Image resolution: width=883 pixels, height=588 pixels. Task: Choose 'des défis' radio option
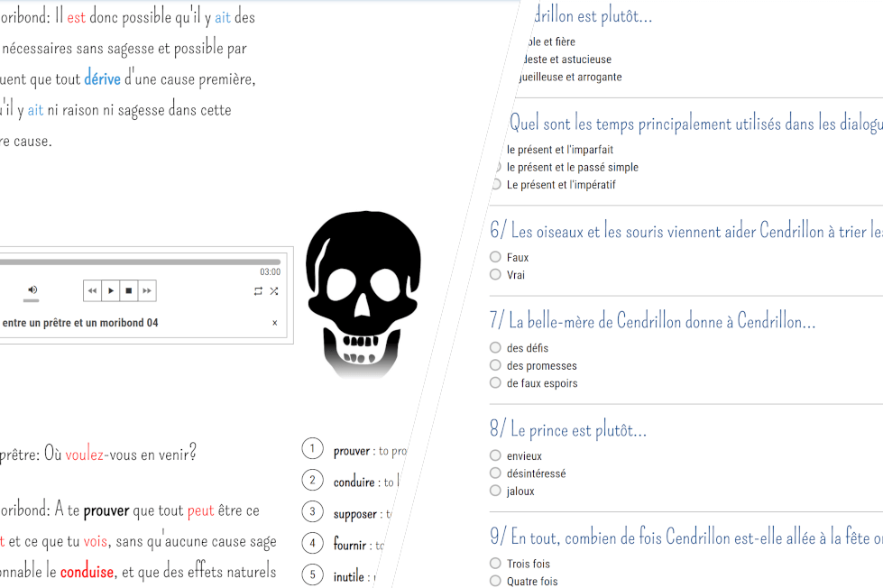(495, 347)
